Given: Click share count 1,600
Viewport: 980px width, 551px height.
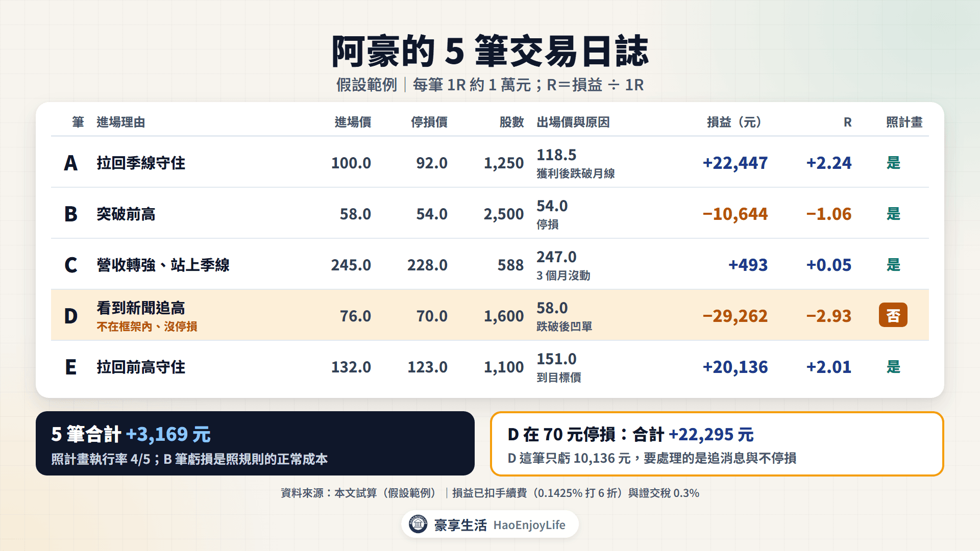Looking at the screenshot, I should 504,316.
